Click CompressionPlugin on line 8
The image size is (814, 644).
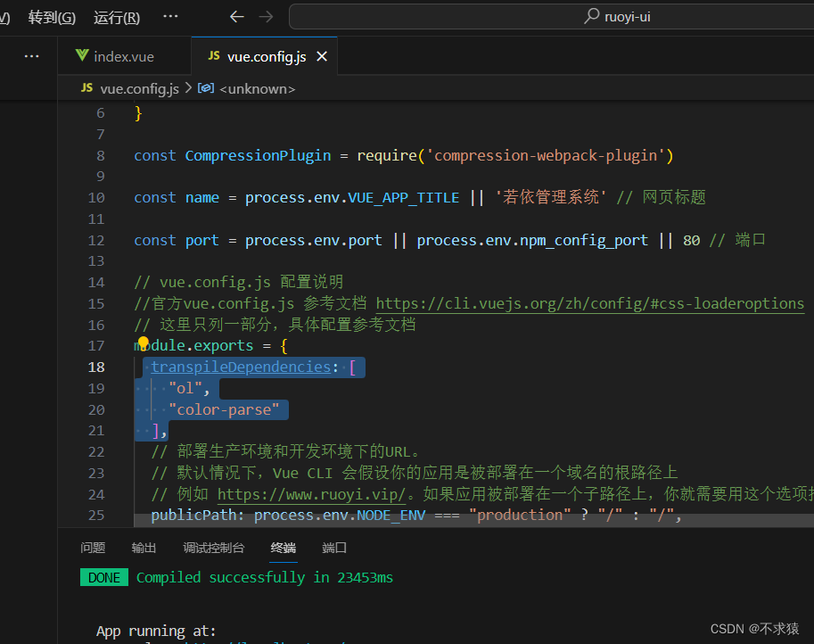coord(258,155)
